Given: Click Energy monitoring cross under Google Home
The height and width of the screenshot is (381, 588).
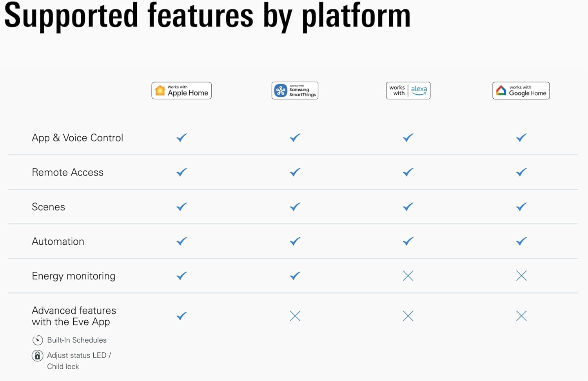Looking at the screenshot, I should pyautogui.click(x=521, y=276).
